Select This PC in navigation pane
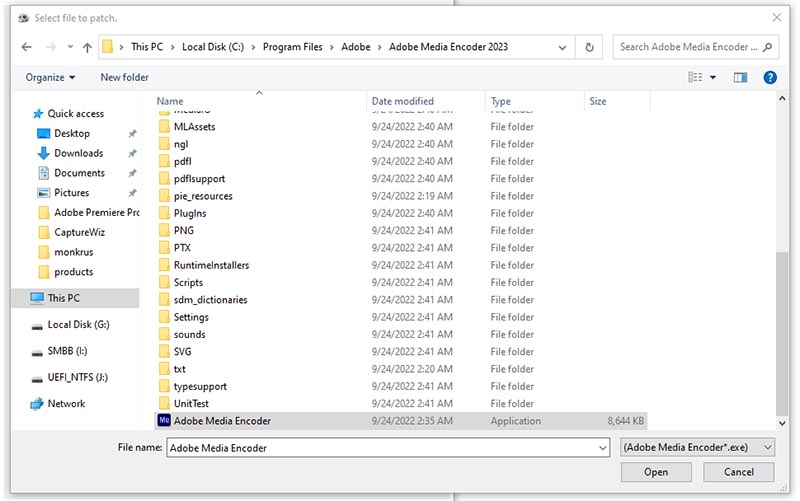The image size is (800, 501). 75,298
